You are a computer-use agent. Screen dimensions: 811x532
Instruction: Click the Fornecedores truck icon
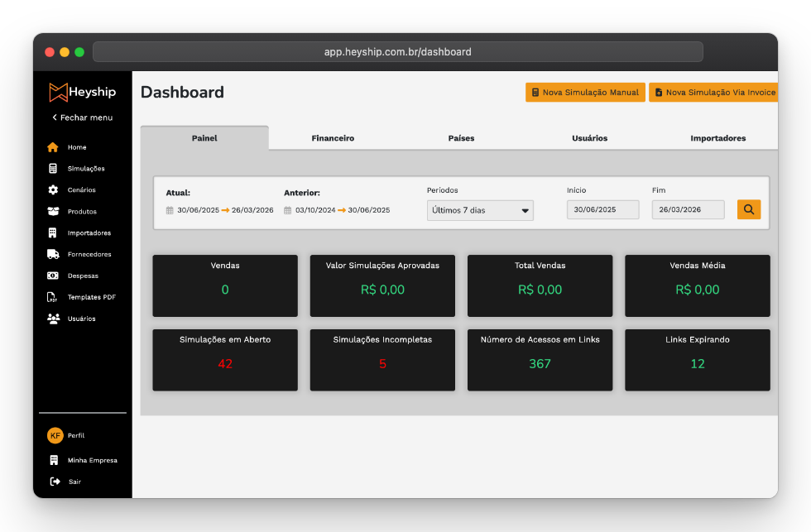pos(53,255)
